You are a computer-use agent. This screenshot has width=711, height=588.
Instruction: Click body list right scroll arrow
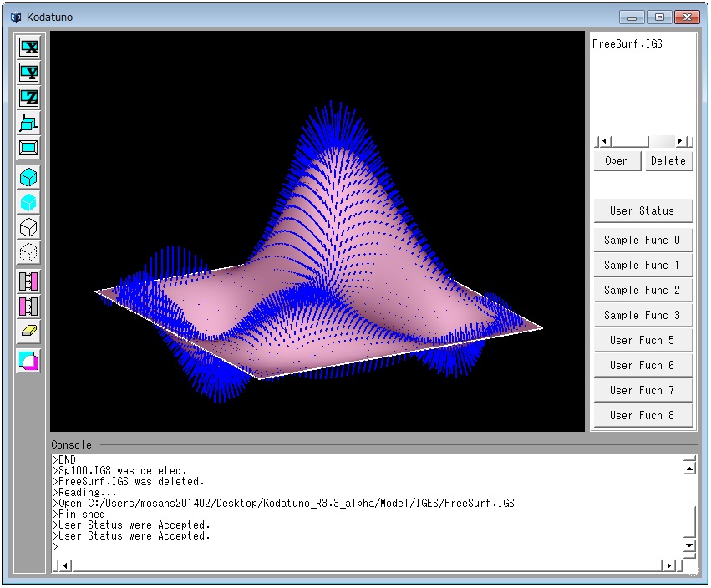[680, 141]
